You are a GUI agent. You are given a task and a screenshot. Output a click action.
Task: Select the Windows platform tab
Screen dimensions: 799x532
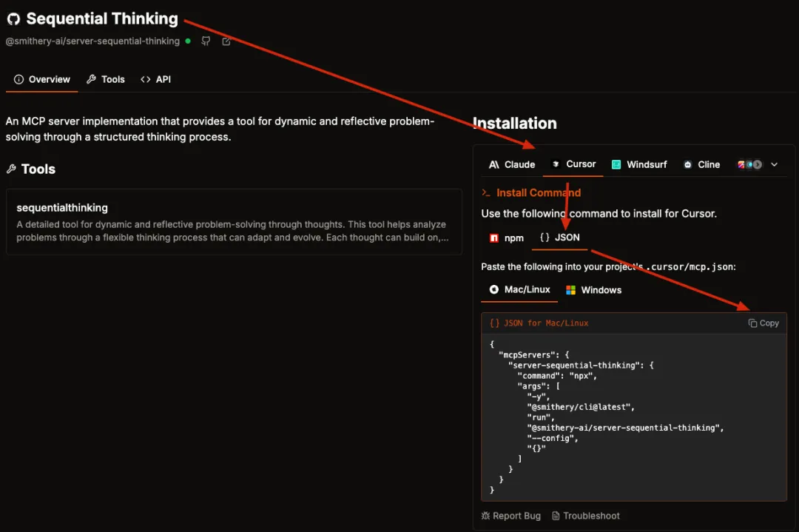click(x=593, y=290)
